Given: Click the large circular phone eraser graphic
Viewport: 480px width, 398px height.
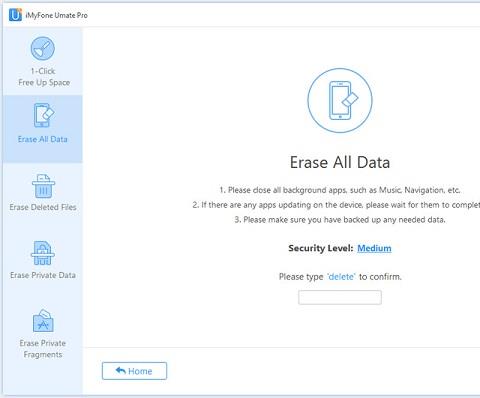Looking at the screenshot, I should [x=340, y=100].
